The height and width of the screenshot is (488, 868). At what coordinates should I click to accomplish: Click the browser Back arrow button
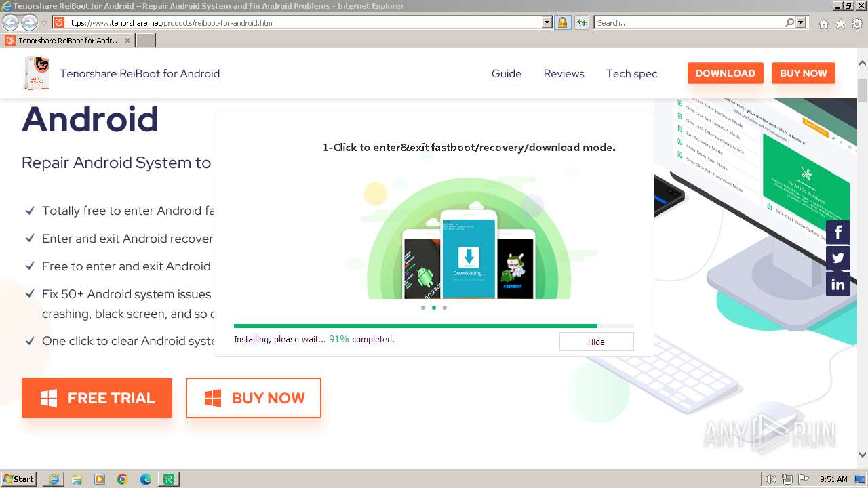[11, 22]
